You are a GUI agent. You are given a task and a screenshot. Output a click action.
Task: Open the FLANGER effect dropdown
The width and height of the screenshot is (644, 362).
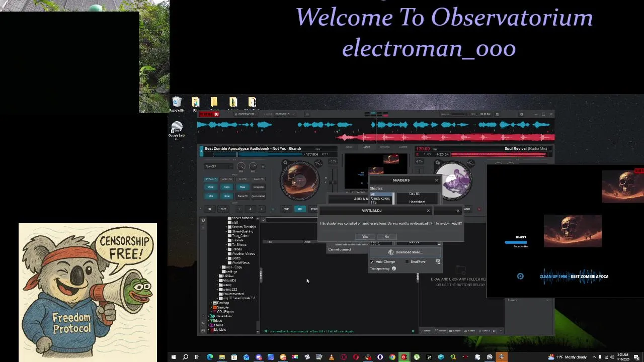[219, 166]
